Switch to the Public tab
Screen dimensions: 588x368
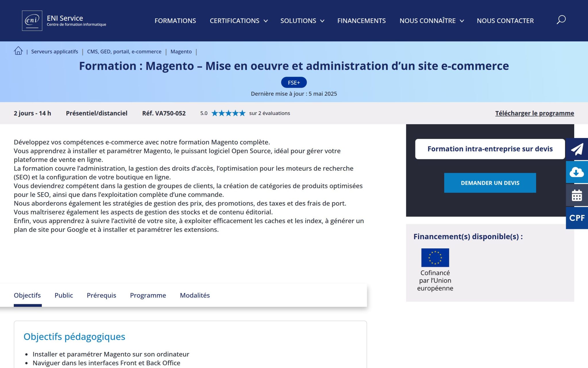64,295
